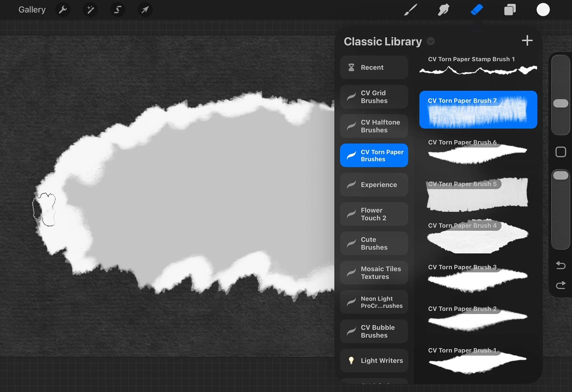Open the Layers panel
This screenshot has height=392, width=572.
510,10
